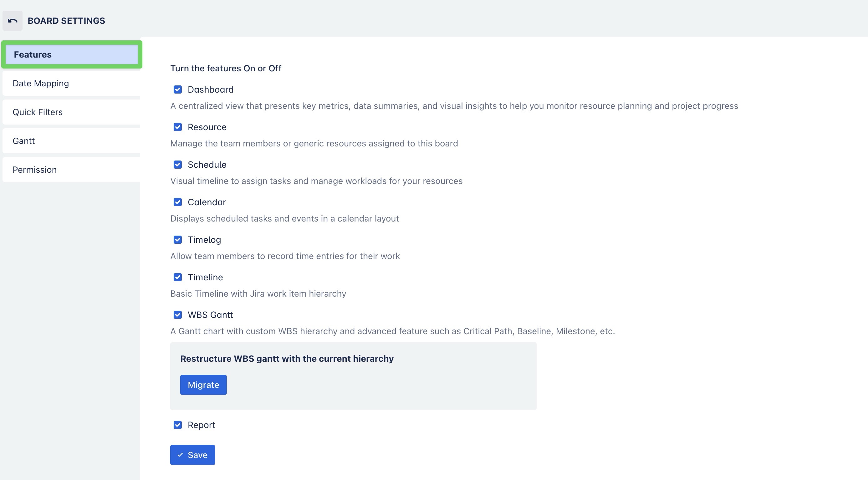Image resolution: width=868 pixels, height=480 pixels.
Task: Open the Features settings tab
Action: (71, 54)
